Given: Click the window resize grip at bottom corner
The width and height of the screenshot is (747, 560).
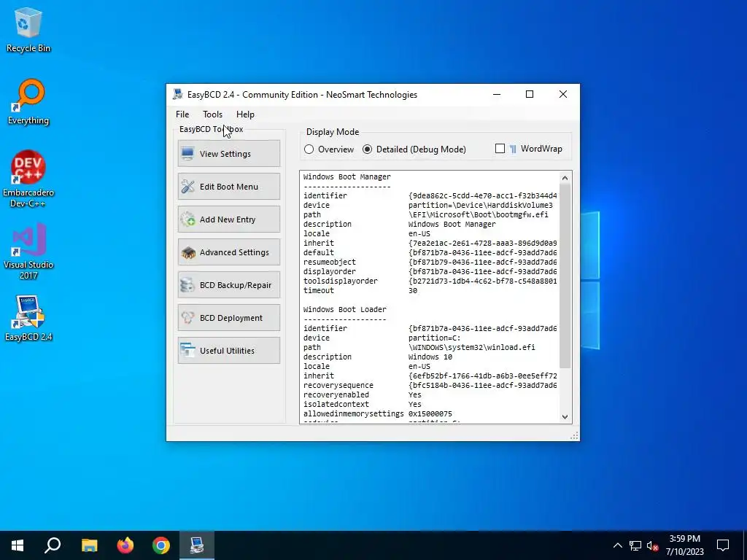Looking at the screenshot, I should tap(574, 436).
